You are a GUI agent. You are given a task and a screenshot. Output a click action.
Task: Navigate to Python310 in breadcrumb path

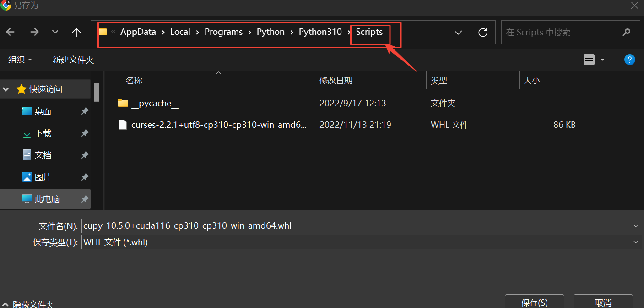(320, 32)
